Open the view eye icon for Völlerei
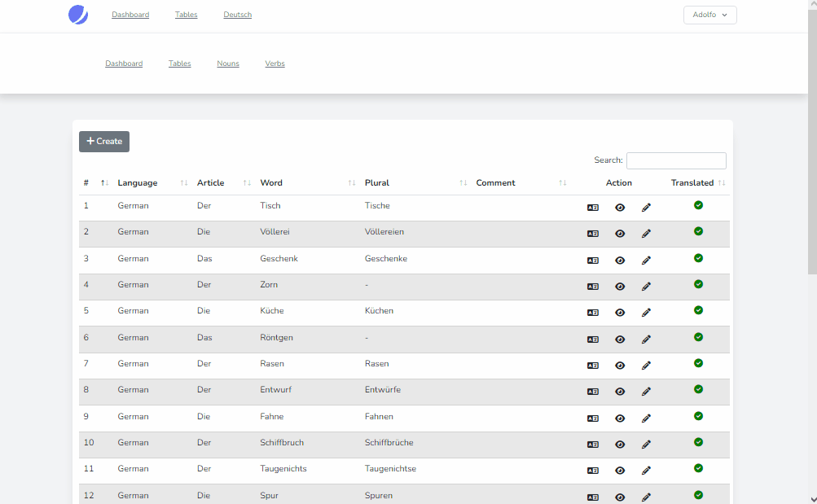 [620, 234]
